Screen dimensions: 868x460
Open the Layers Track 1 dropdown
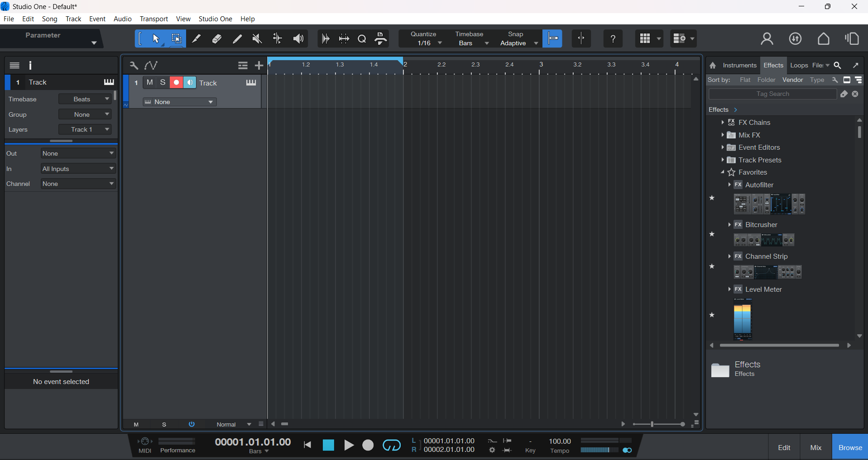85,129
